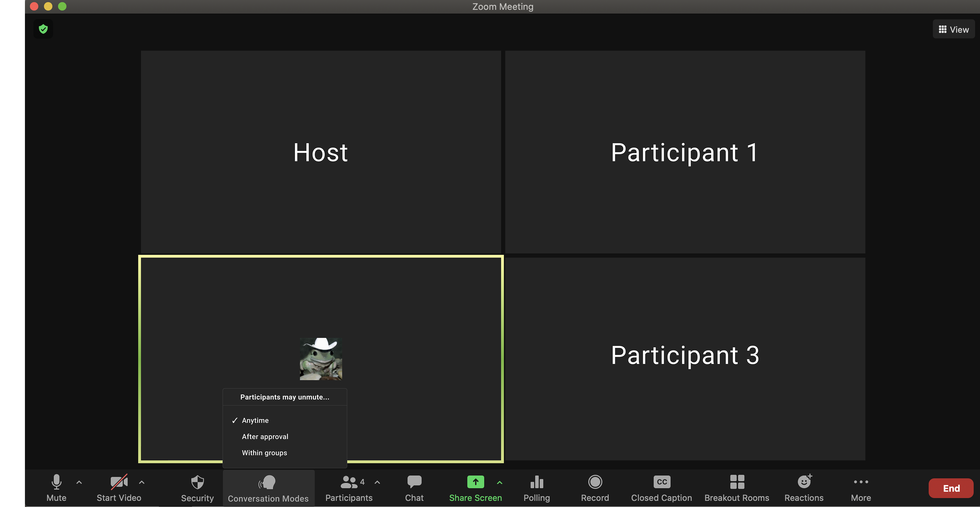The width and height of the screenshot is (980, 516).
Task: Expand the arrow next to Participants
Action: [377, 482]
